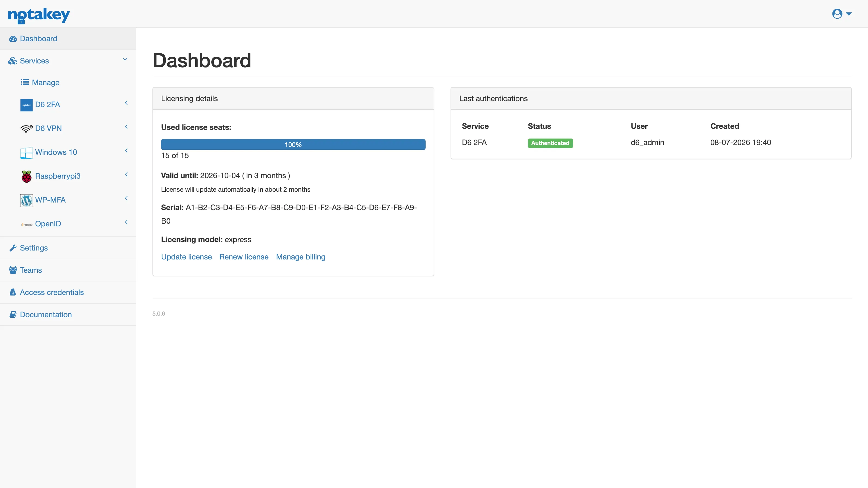Click the Manage list icon
The image size is (868, 488).
25,82
